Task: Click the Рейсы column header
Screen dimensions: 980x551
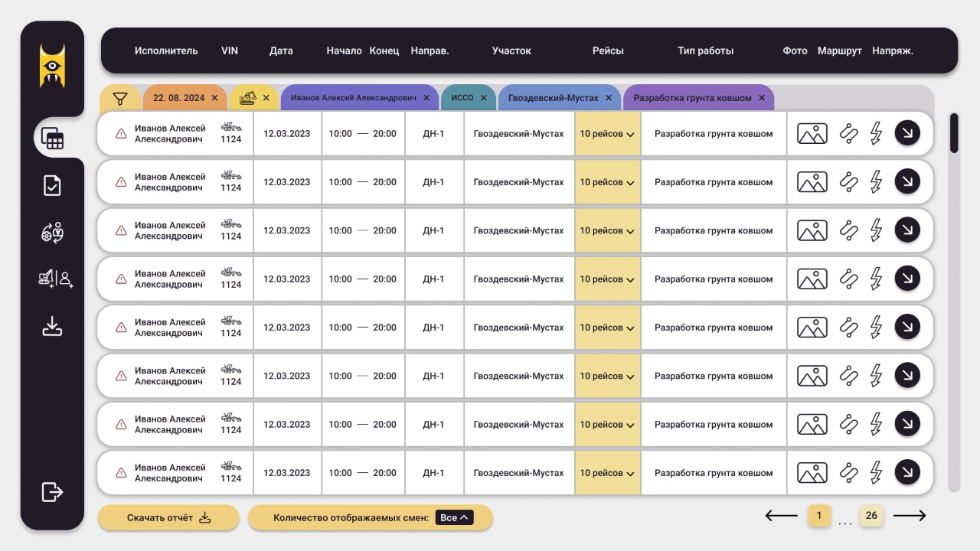Action: click(608, 51)
